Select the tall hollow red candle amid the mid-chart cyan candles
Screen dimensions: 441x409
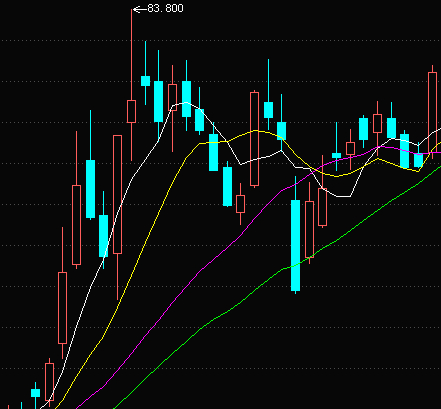point(254,139)
